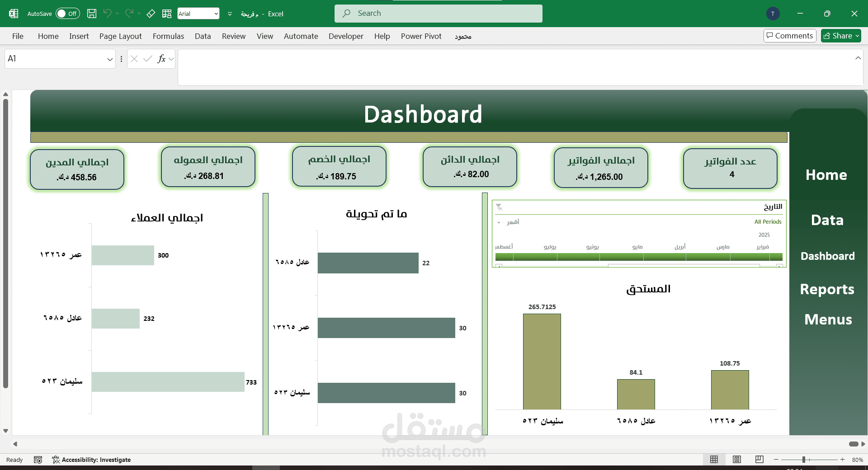Open the Power Pivot tab
Viewport: 868px width, 470px height.
click(421, 36)
